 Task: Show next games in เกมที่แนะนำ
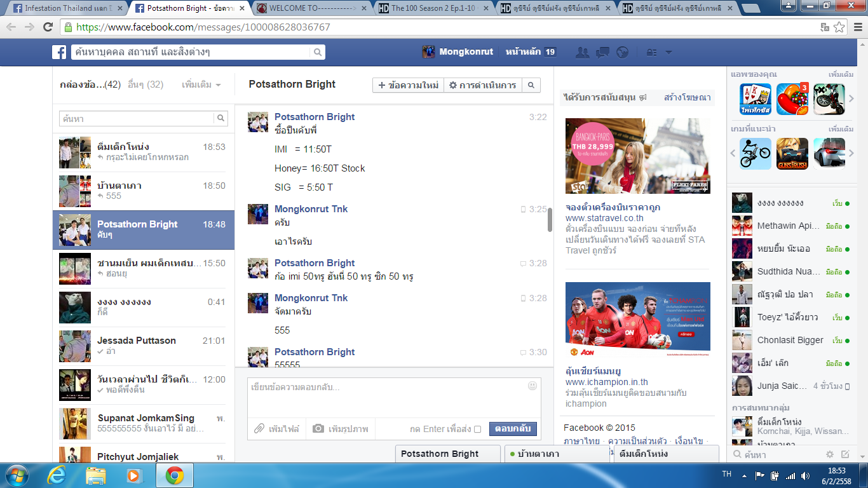tap(852, 154)
